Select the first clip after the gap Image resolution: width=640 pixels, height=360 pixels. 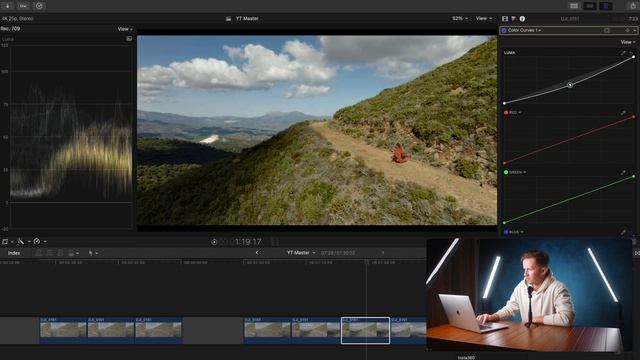coord(267,330)
